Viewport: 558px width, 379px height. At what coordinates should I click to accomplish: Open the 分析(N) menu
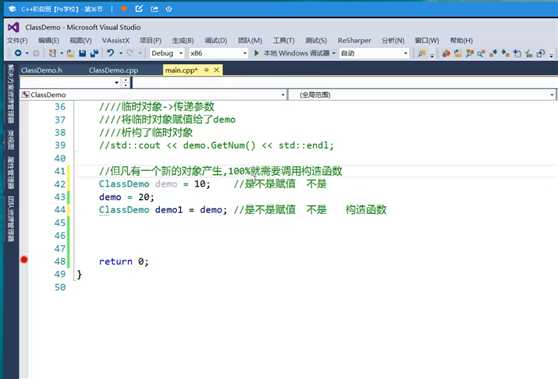pyautogui.click(x=393, y=41)
